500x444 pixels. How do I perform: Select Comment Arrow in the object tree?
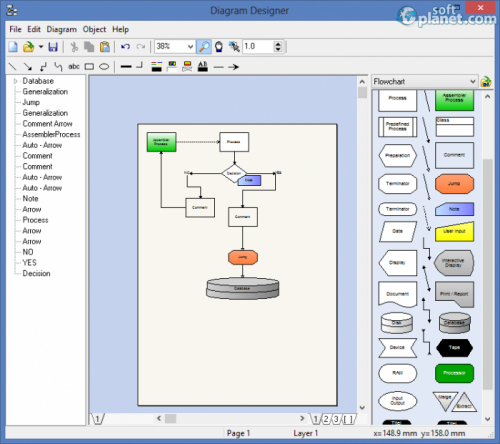click(x=47, y=124)
